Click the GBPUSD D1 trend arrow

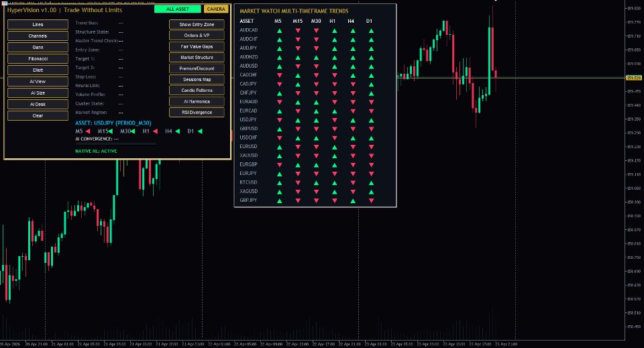(x=371, y=129)
